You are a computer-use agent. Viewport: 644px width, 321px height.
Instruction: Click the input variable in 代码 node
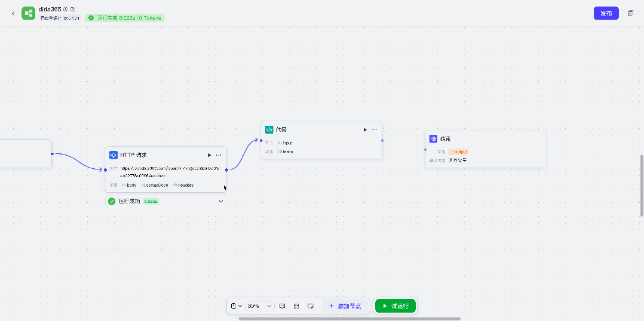coord(285,143)
